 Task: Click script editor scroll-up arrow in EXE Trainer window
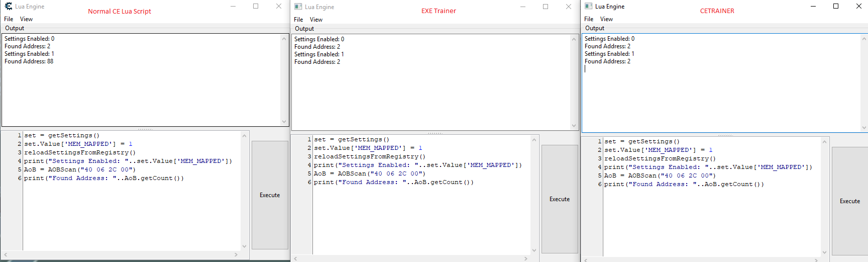[x=534, y=140]
